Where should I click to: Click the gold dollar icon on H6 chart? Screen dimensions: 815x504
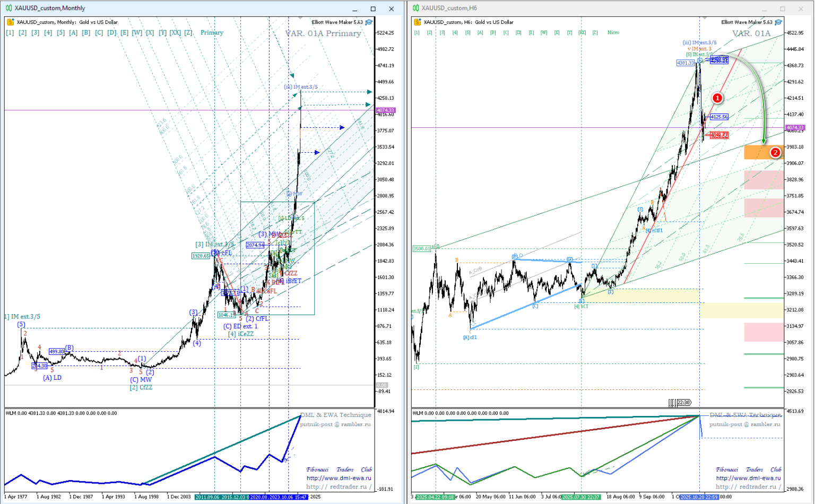pyautogui.click(x=418, y=22)
